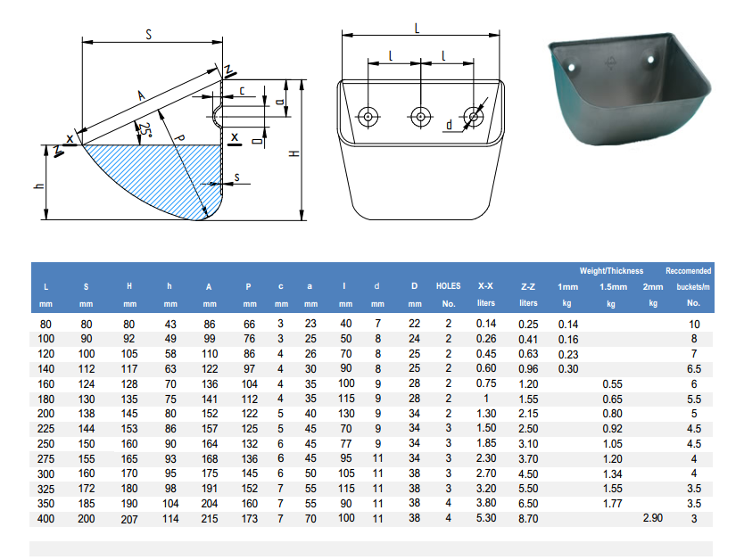
Task: Click the 'buckets/m' header text
Action: pyautogui.click(x=693, y=287)
